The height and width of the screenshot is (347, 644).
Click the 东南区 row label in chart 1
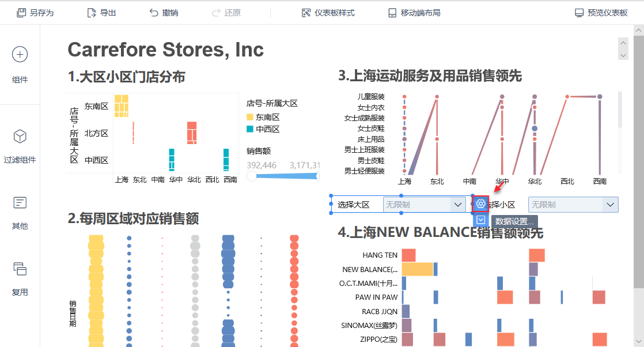pyautogui.click(x=97, y=106)
